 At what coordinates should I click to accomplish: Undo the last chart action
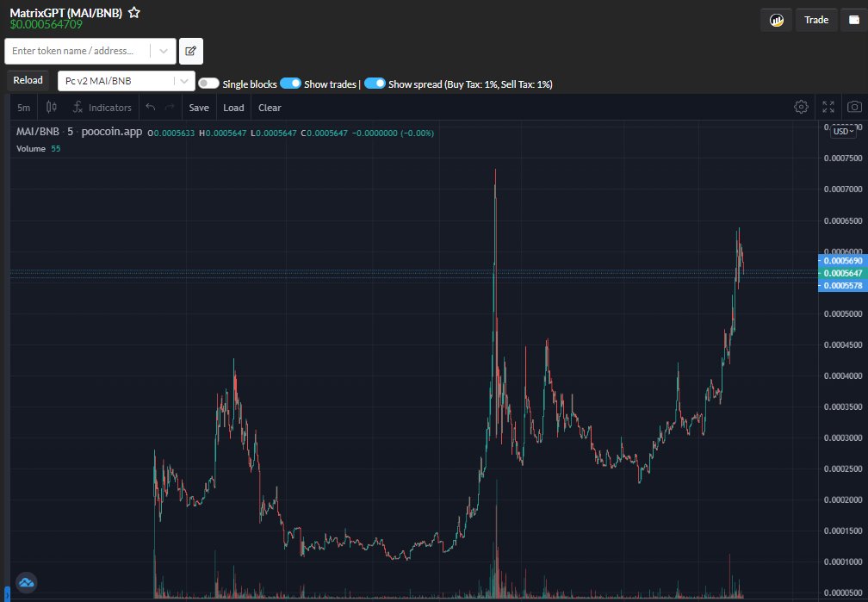click(150, 107)
